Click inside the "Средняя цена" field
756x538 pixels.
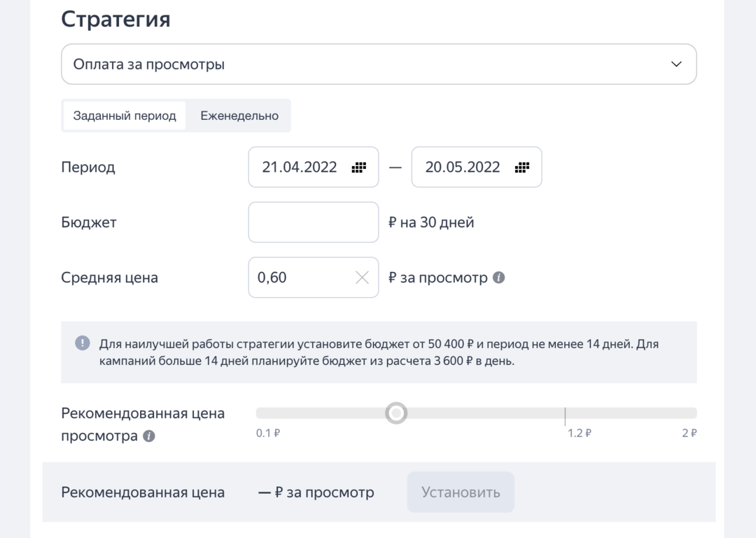pos(301,277)
